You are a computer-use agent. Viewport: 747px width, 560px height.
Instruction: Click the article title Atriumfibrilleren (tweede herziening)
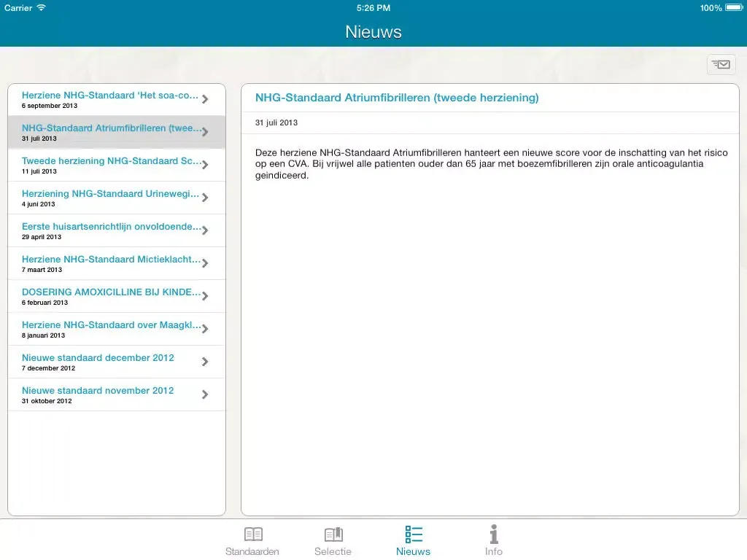click(397, 98)
